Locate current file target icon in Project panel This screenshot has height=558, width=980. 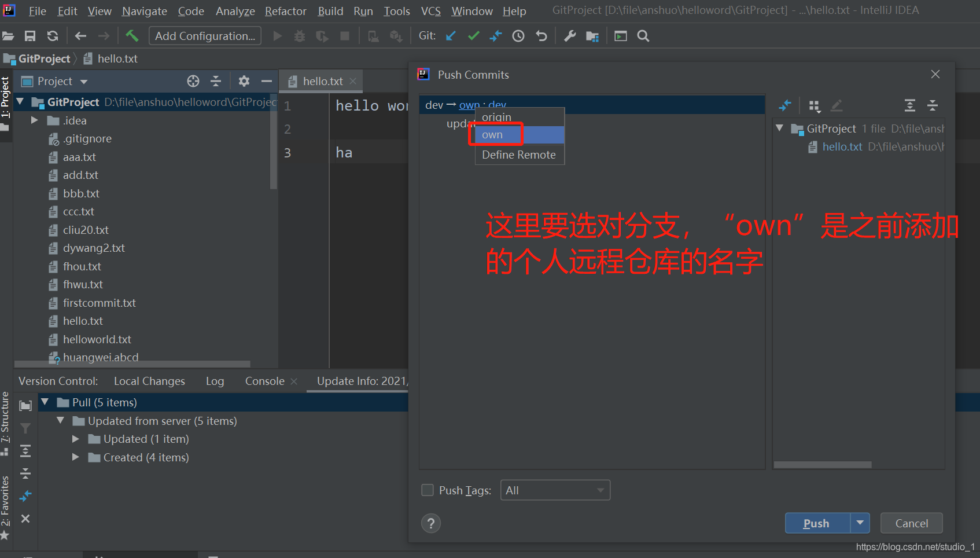click(193, 81)
